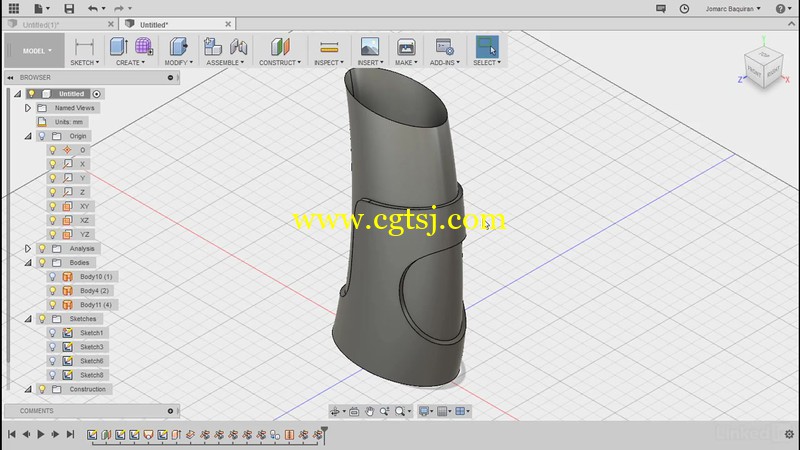Redo the last action
The image size is (800, 450).
pyautogui.click(x=119, y=8)
